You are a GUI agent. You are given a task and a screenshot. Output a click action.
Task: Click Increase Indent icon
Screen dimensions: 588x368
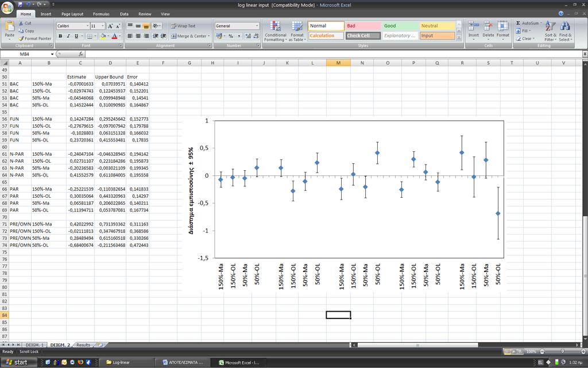tap(164, 36)
